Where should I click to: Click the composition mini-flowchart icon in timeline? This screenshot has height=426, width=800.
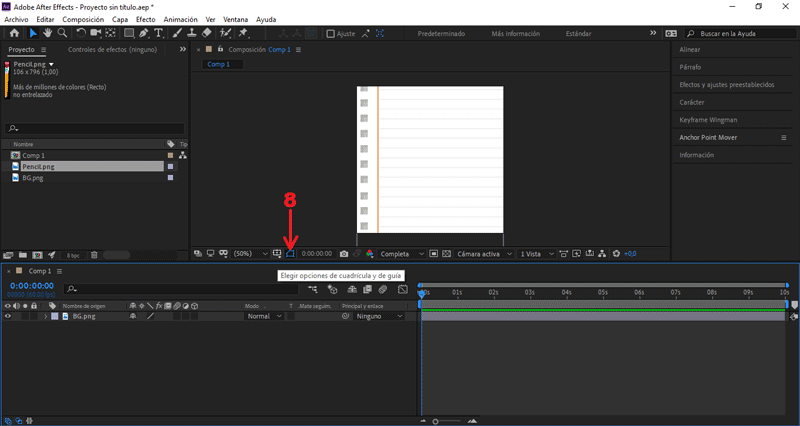coord(313,289)
